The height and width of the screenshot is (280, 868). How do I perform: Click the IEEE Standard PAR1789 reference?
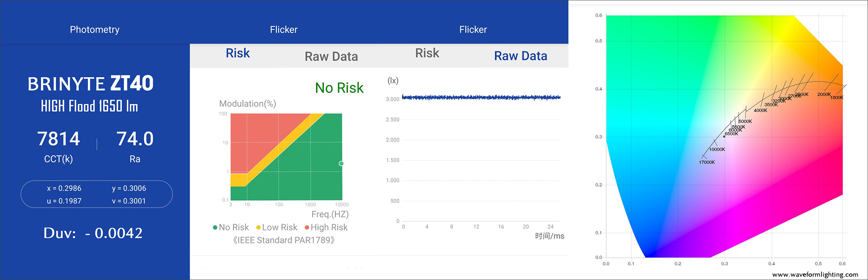click(284, 240)
